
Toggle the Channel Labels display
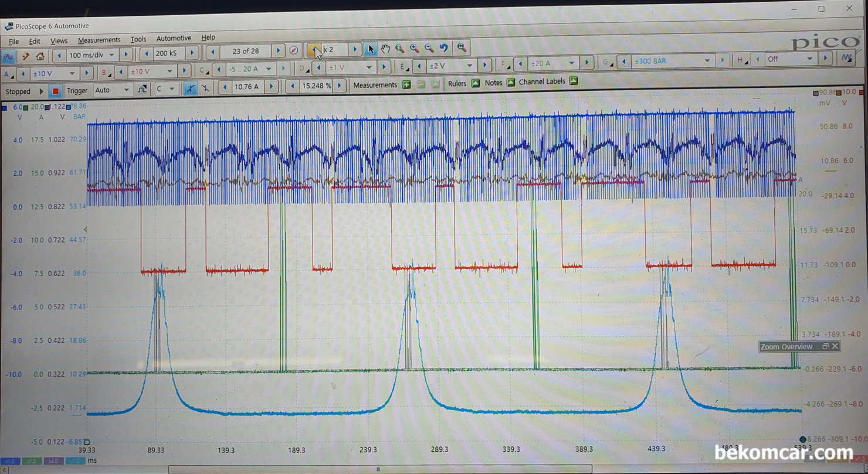click(574, 81)
